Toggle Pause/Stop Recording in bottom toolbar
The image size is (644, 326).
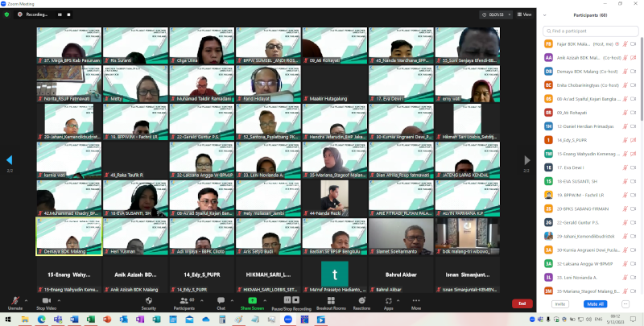(x=291, y=301)
